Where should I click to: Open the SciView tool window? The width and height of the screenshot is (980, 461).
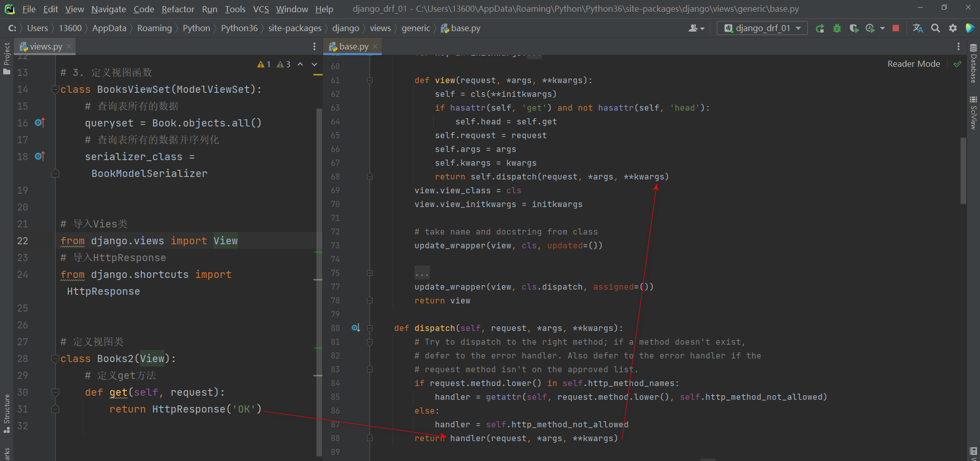point(973,113)
